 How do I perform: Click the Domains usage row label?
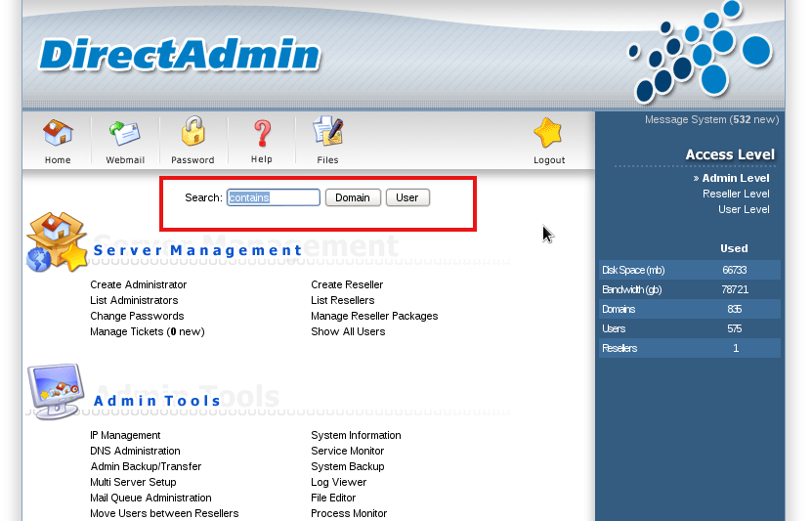tap(619, 309)
